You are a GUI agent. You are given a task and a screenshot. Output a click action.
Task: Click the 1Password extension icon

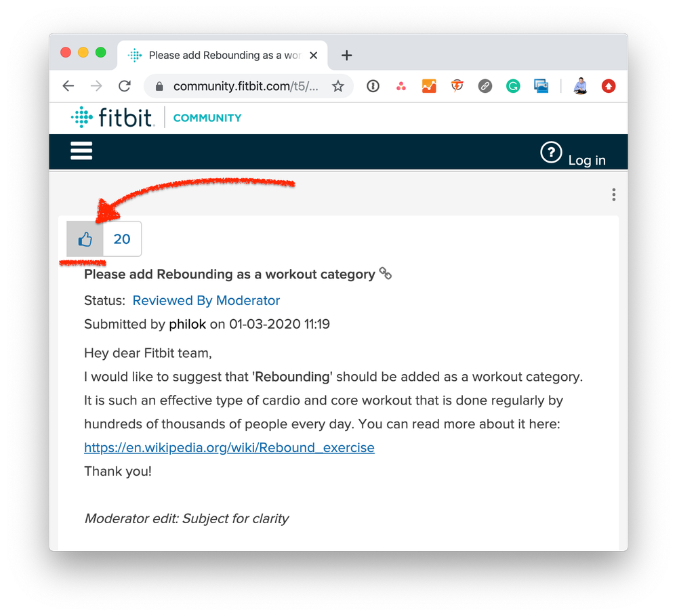(x=373, y=86)
